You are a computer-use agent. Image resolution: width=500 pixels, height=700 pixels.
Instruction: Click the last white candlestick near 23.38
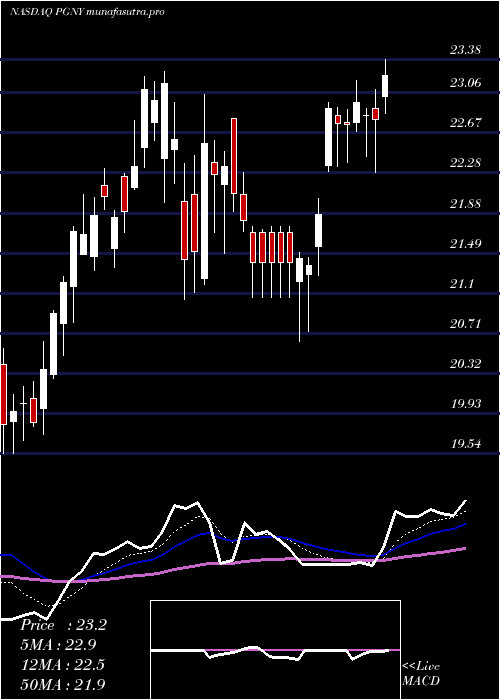(385, 86)
